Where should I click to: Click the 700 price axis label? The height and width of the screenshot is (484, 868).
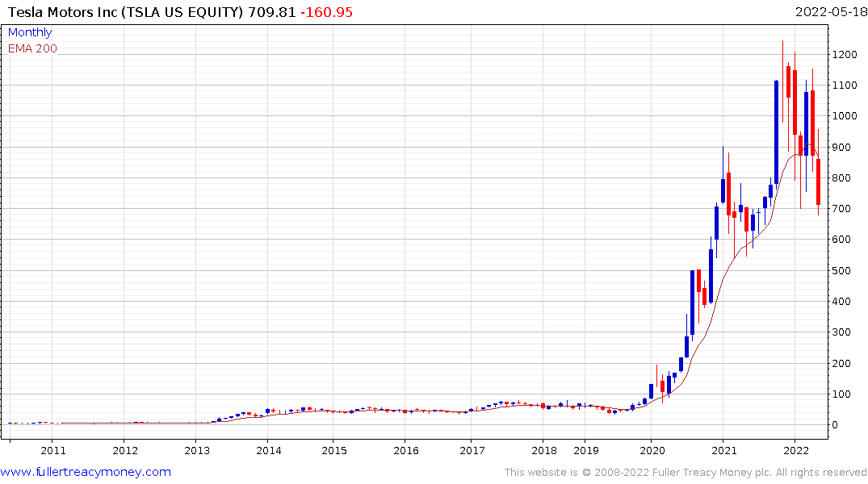coord(841,209)
